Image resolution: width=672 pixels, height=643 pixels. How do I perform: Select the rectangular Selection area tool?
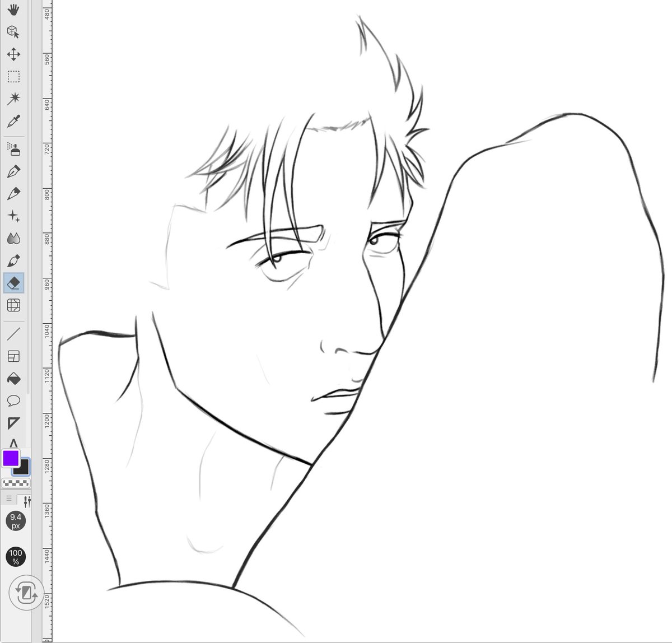14,77
